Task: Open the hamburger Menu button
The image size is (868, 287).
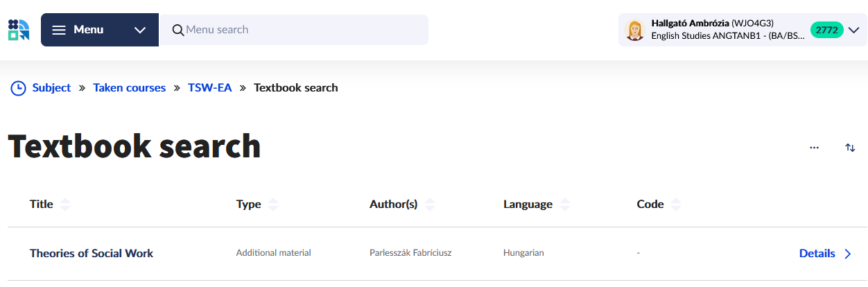Action: 78,30
